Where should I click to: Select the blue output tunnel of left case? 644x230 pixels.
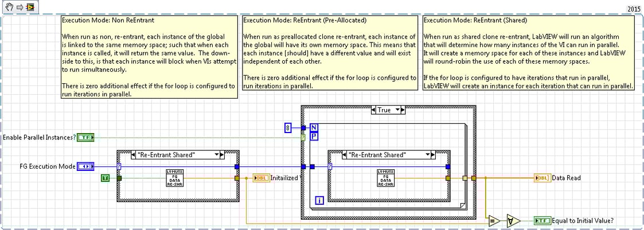point(237,166)
